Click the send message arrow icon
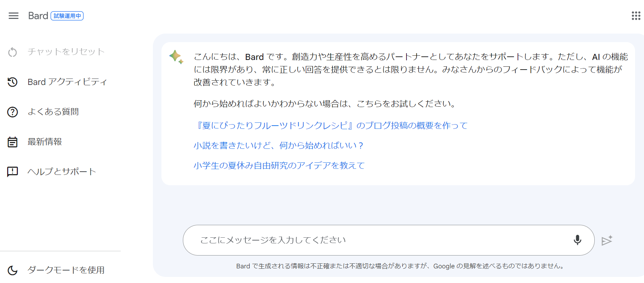This screenshot has width=644, height=283. pyautogui.click(x=607, y=241)
